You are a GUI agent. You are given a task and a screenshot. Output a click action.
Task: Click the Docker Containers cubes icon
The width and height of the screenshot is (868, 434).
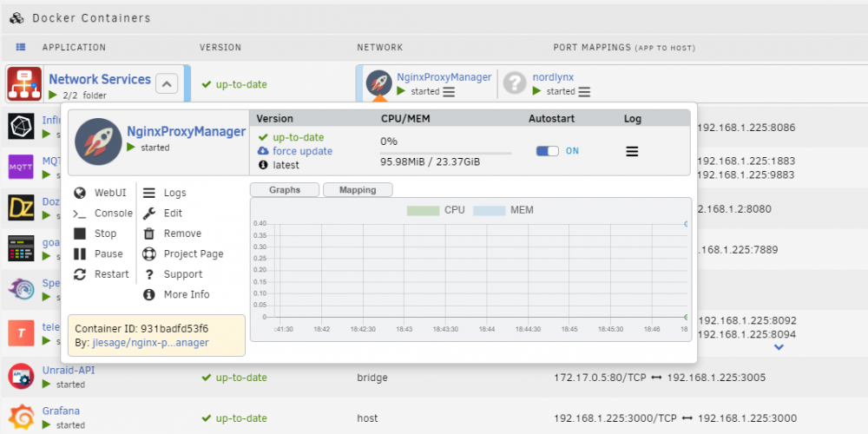point(17,18)
